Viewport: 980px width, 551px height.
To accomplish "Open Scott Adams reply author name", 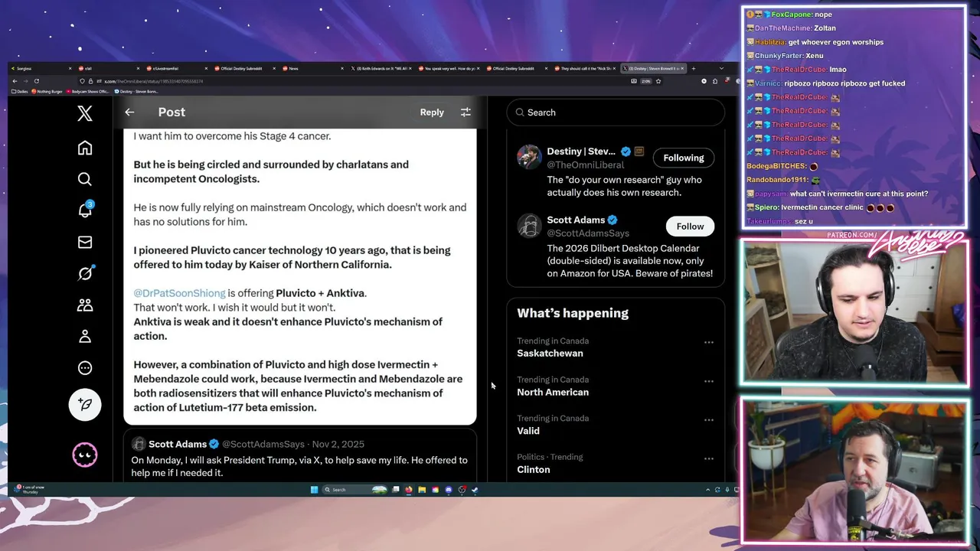I will coord(178,444).
